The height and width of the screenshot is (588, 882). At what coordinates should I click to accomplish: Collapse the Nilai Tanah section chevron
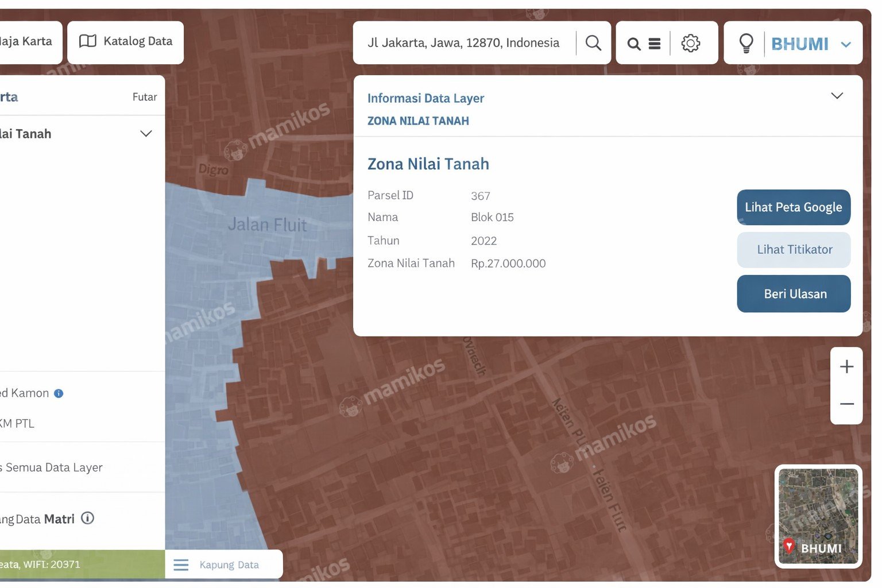click(146, 134)
